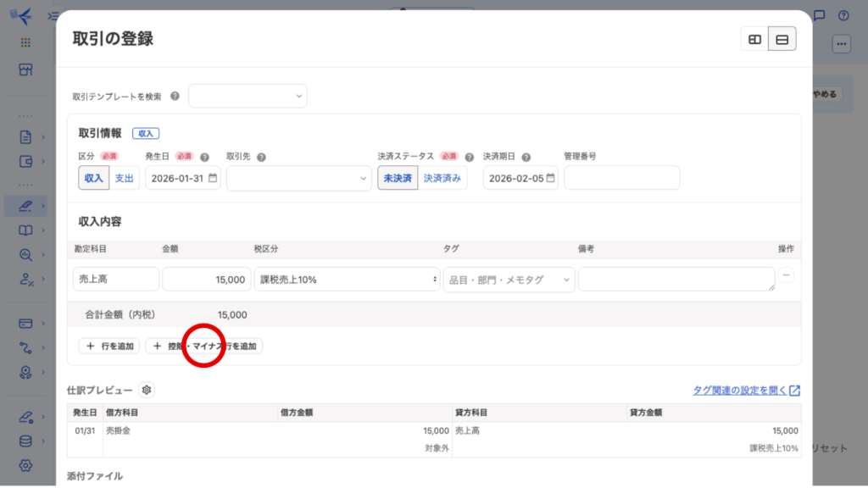868x488 pixels.
Task: Expand the 品目・部門・メモタグ tag dropdown
Action: coord(509,280)
